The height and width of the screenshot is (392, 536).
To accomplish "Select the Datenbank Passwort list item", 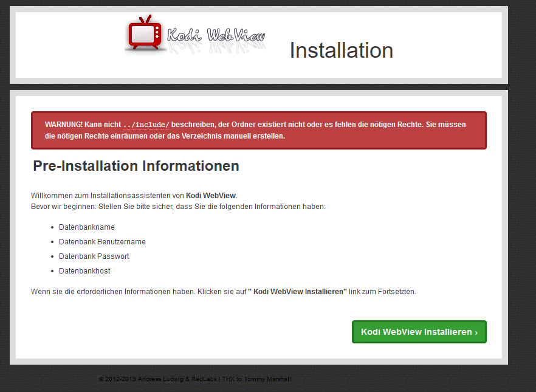I will [x=94, y=256].
